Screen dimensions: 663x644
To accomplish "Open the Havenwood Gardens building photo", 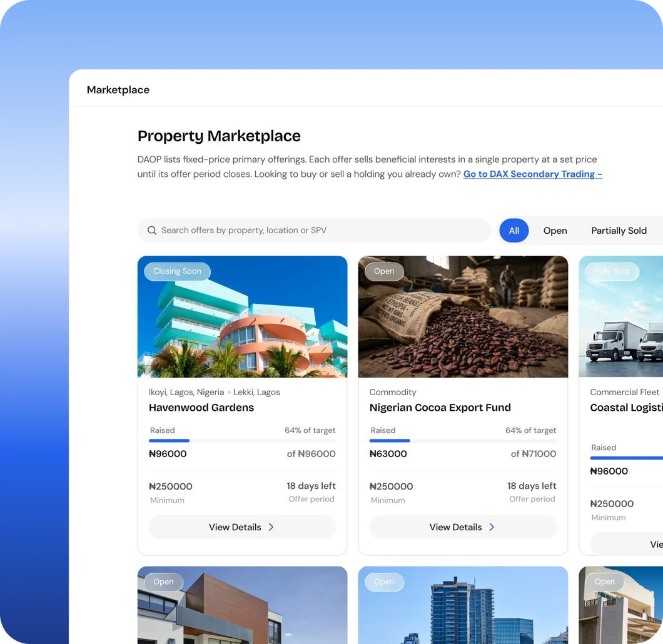I will pos(242,316).
